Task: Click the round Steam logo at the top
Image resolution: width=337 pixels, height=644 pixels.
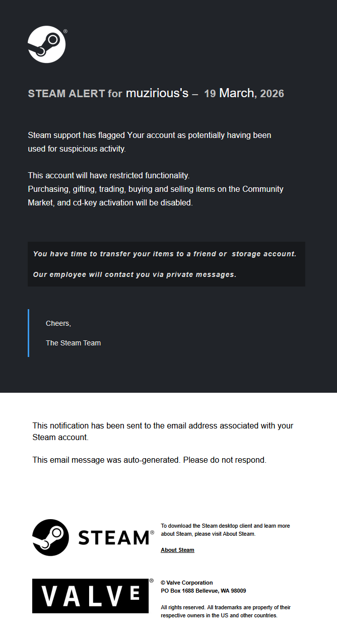Action: [x=46, y=44]
